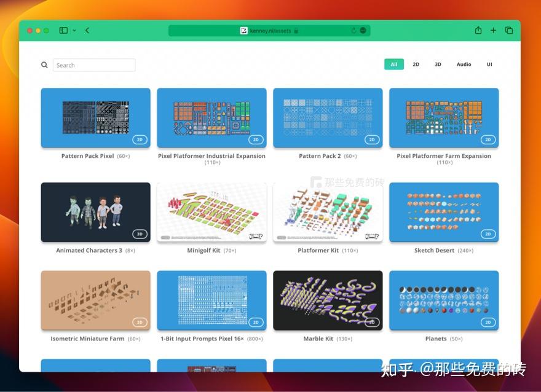Click the Platformer Kit title link

pos(318,250)
